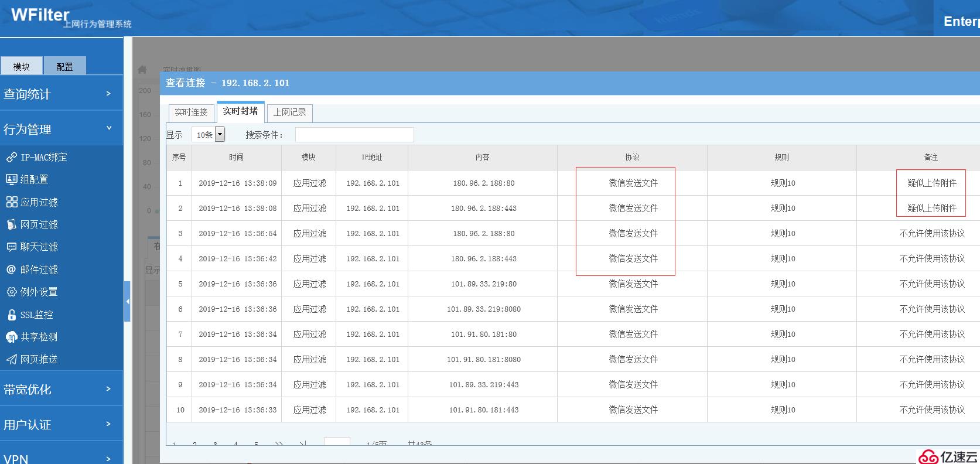Sort by the 内容 column header

click(483, 157)
